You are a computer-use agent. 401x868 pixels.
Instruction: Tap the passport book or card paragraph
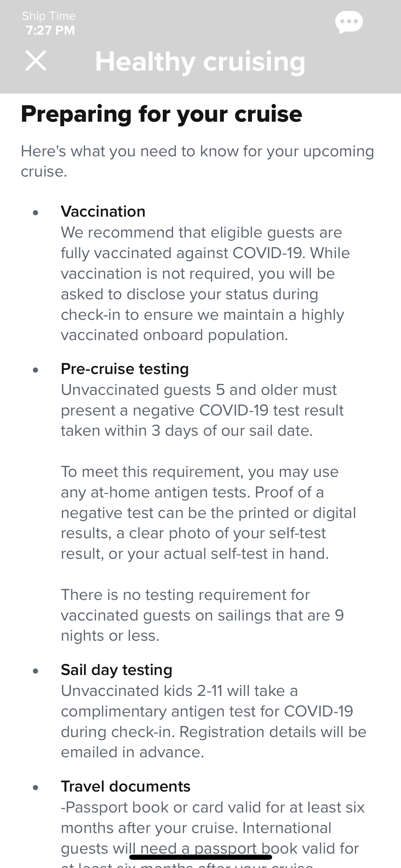click(x=212, y=833)
